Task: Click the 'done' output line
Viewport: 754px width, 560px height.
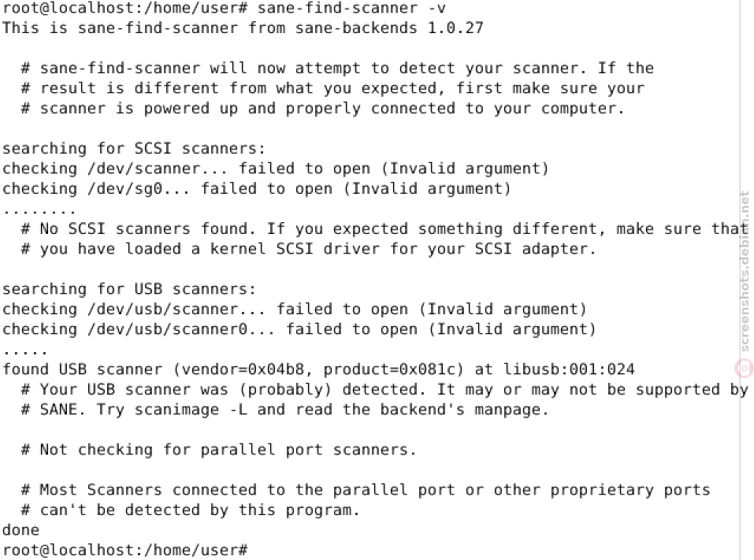Action: click(x=20, y=530)
